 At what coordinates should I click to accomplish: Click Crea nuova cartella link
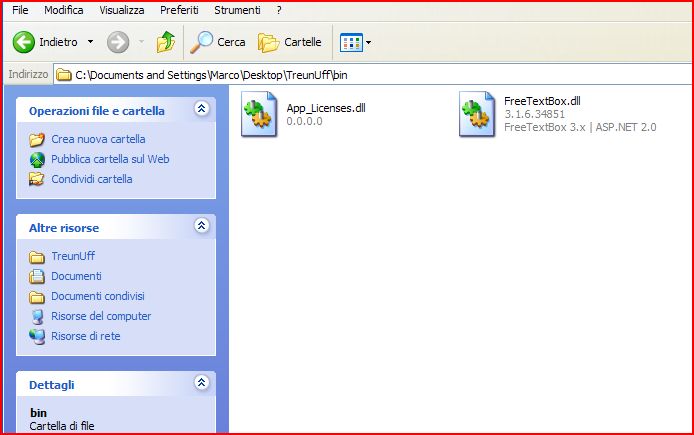(98, 139)
